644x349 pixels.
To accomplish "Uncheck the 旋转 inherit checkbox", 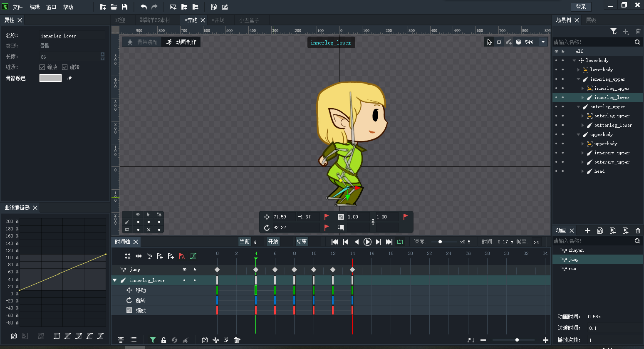I will pyautogui.click(x=65, y=67).
